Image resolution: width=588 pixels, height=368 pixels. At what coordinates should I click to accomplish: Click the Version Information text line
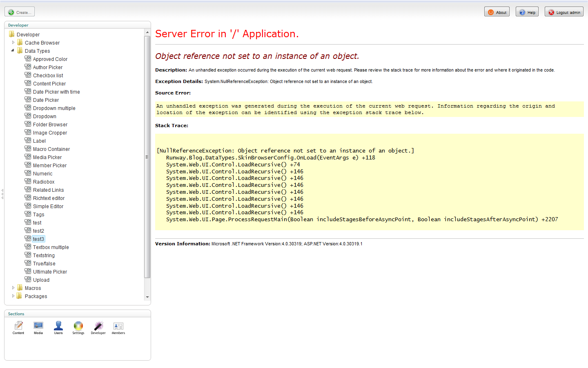tap(259, 244)
